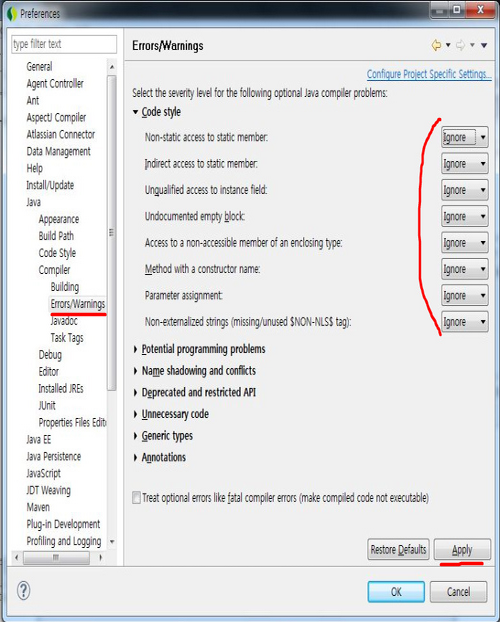This screenshot has height=622, width=500.
Task: Open Method with a constructor name dropdown
Action: click(465, 269)
